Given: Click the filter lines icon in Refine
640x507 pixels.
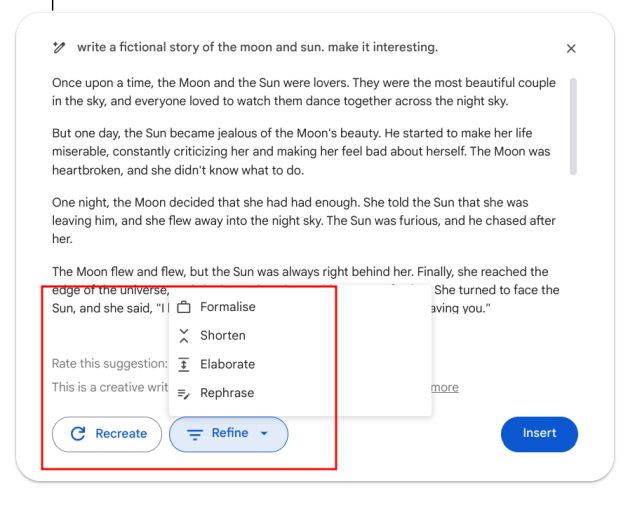Looking at the screenshot, I should pyautogui.click(x=195, y=434).
